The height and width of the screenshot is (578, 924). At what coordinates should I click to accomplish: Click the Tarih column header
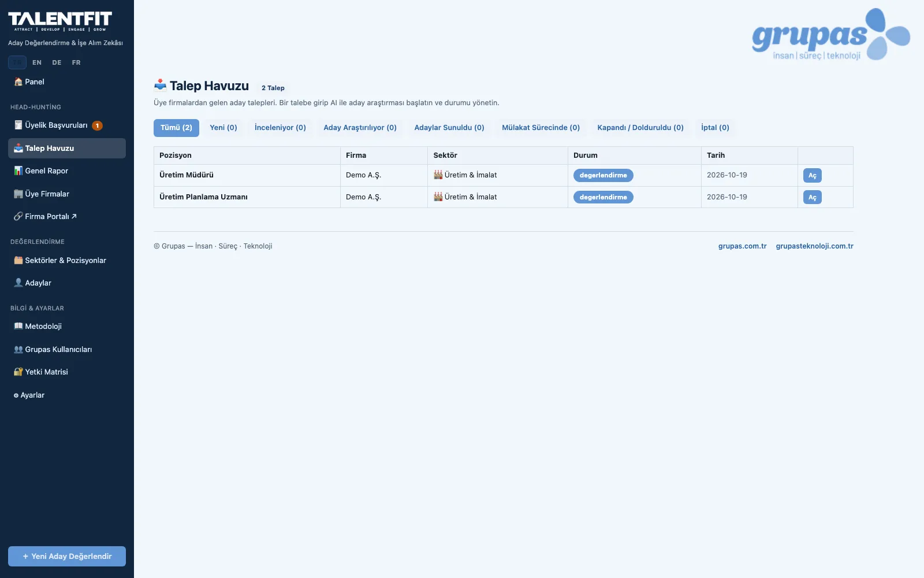750,155
